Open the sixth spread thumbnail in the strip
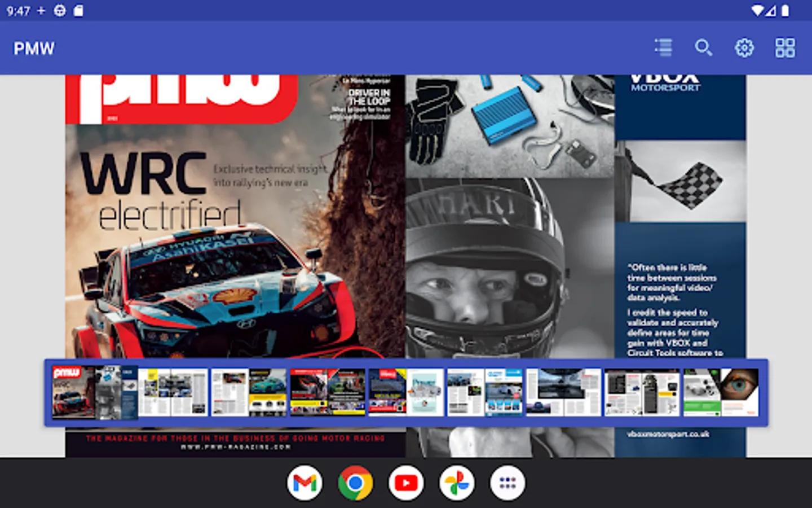Screen dimensions: 812x508 pos(485,392)
